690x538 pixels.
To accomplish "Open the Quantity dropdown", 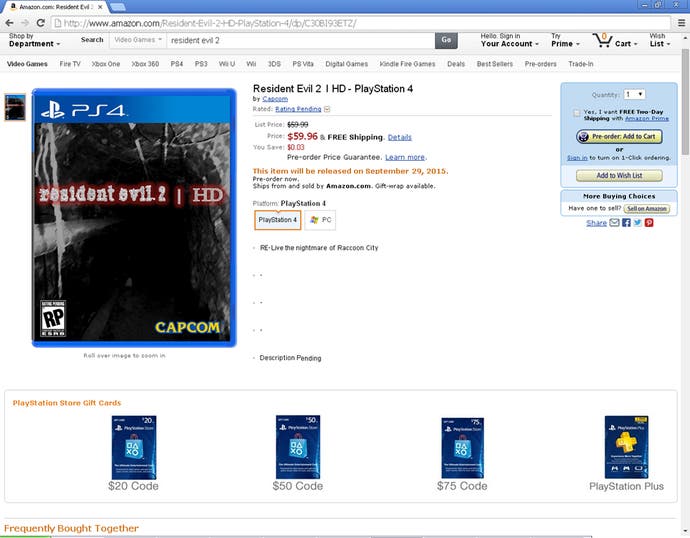I will 634,94.
